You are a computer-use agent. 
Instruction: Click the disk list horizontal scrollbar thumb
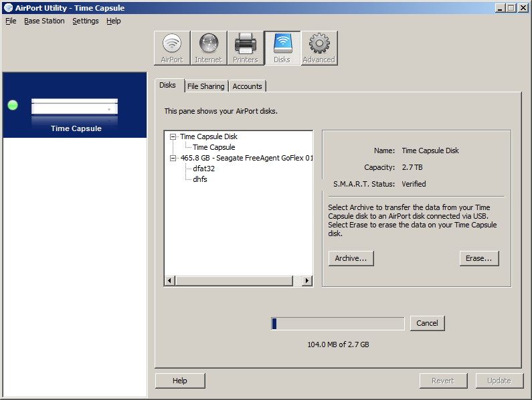pyautogui.click(x=234, y=280)
